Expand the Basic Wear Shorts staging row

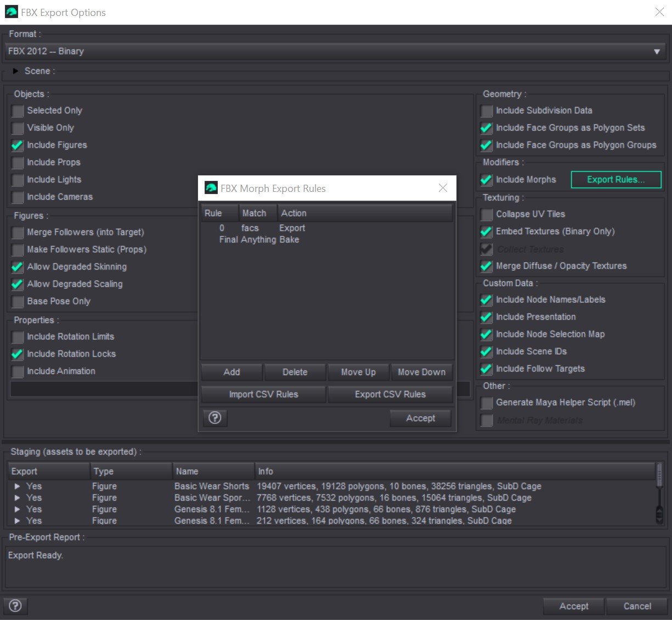(18, 486)
